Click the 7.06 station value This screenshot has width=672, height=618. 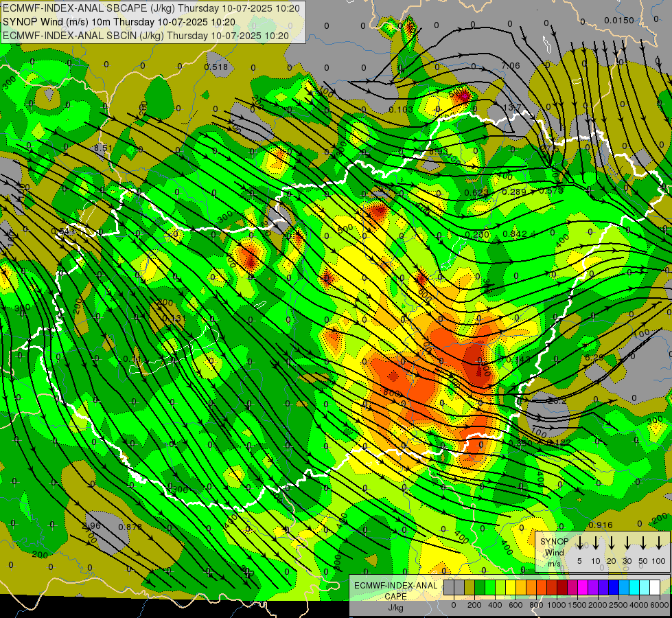pyautogui.click(x=511, y=66)
